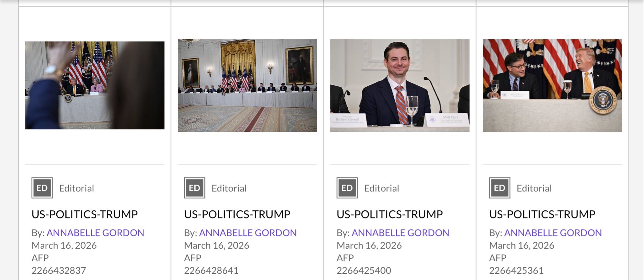The width and height of the screenshot is (644, 280).
Task: Click the Editorial label for photo 2266425361
Action: tap(534, 188)
